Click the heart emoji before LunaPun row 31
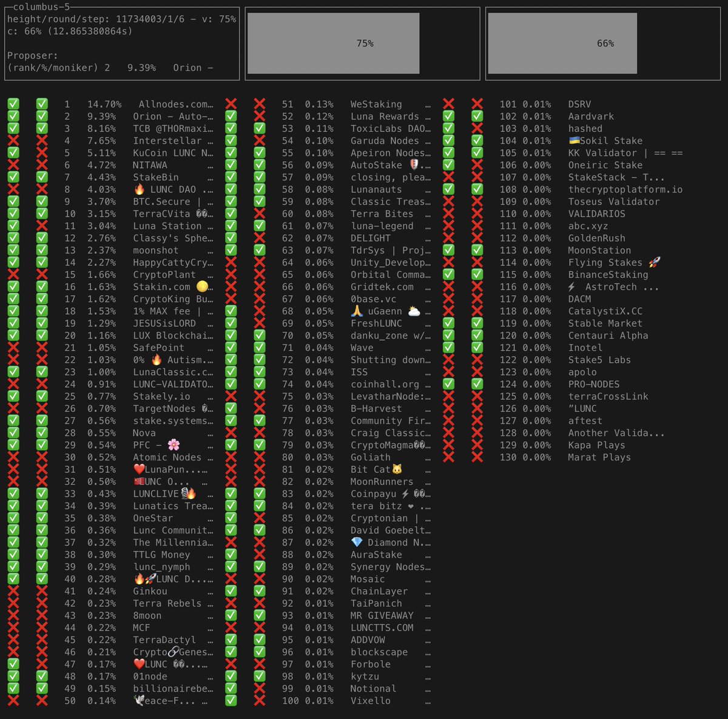This screenshot has height=719, width=728. pos(139,469)
